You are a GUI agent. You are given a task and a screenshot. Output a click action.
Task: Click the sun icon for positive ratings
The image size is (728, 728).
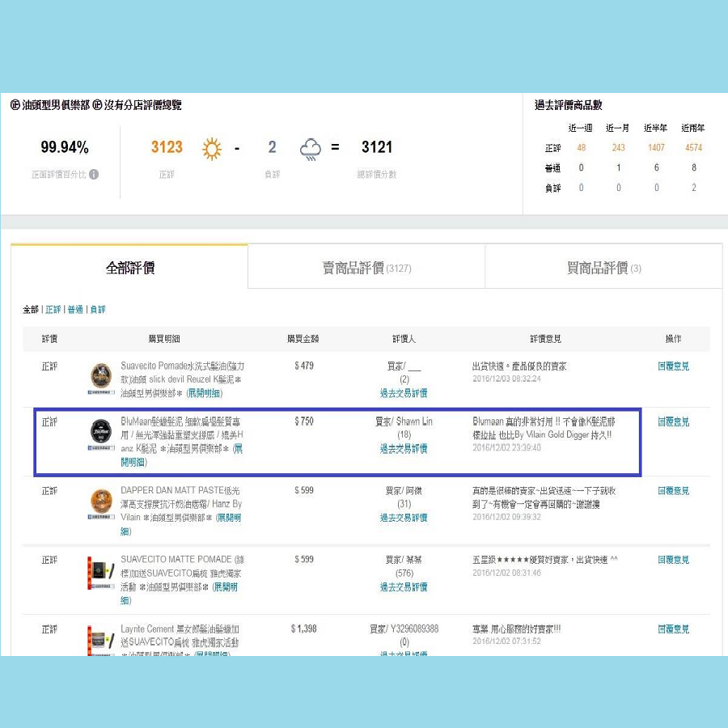pyautogui.click(x=212, y=148)
